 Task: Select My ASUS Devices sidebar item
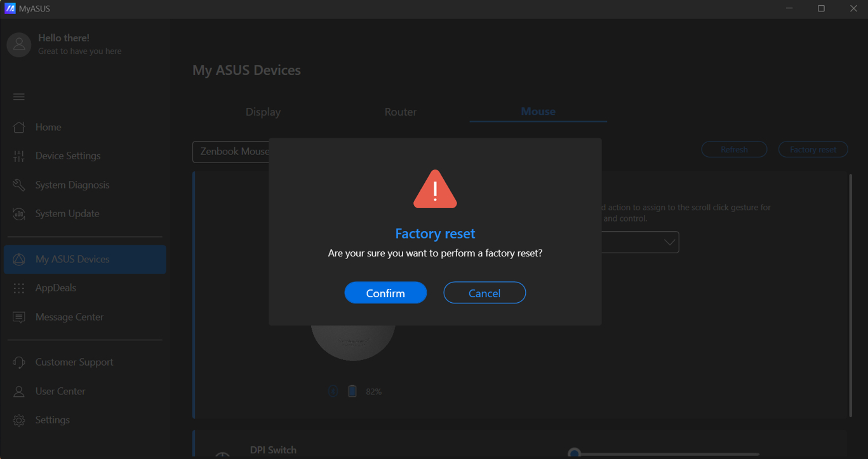tap(85, 259)
